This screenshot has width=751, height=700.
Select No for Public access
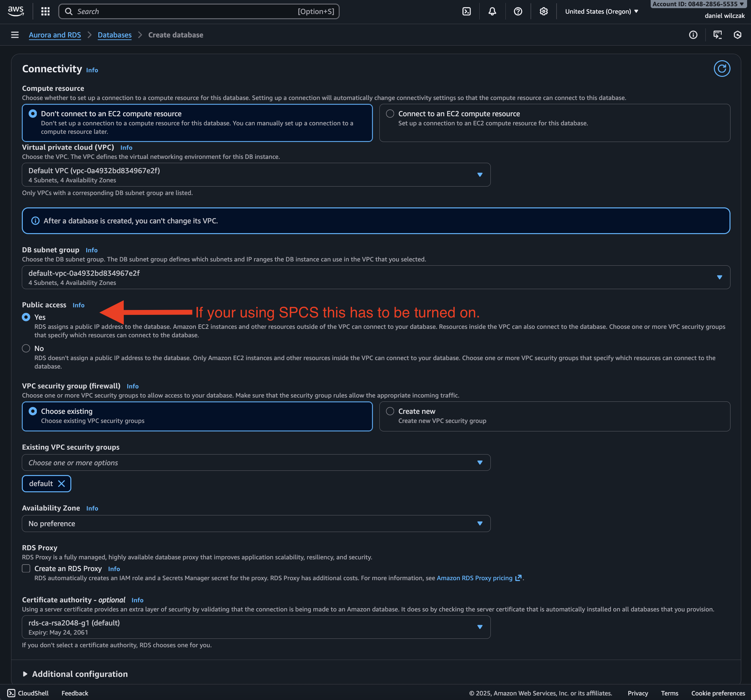pyautogui.click(x=26, y=348)
